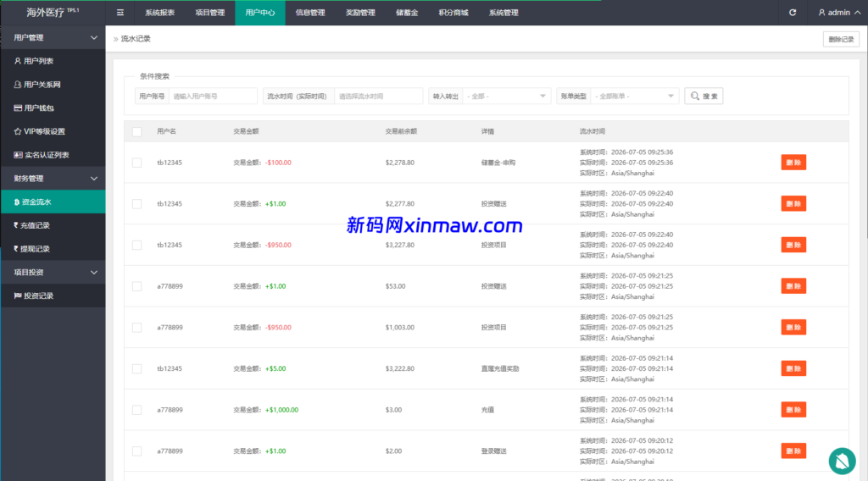
Task: Open 用户关系网 in the sidebar
Action: pyautogui.click(x=53, y=85)
